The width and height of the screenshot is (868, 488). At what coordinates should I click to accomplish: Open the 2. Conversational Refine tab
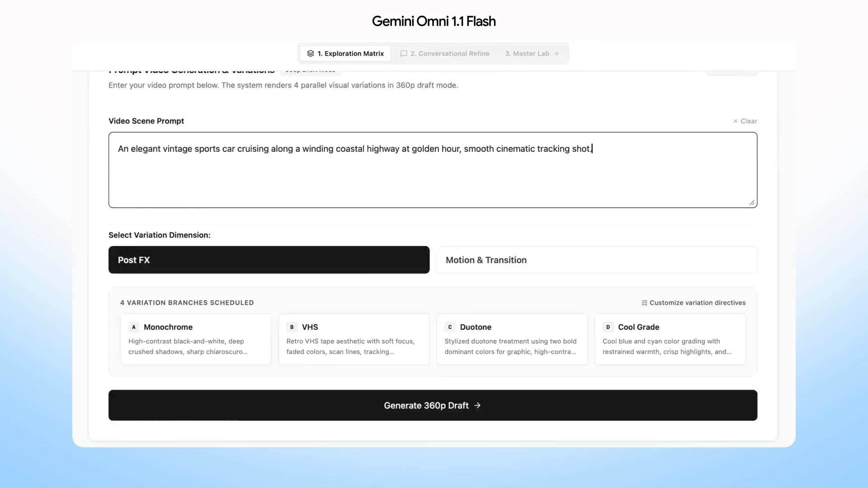click(445, 53)
